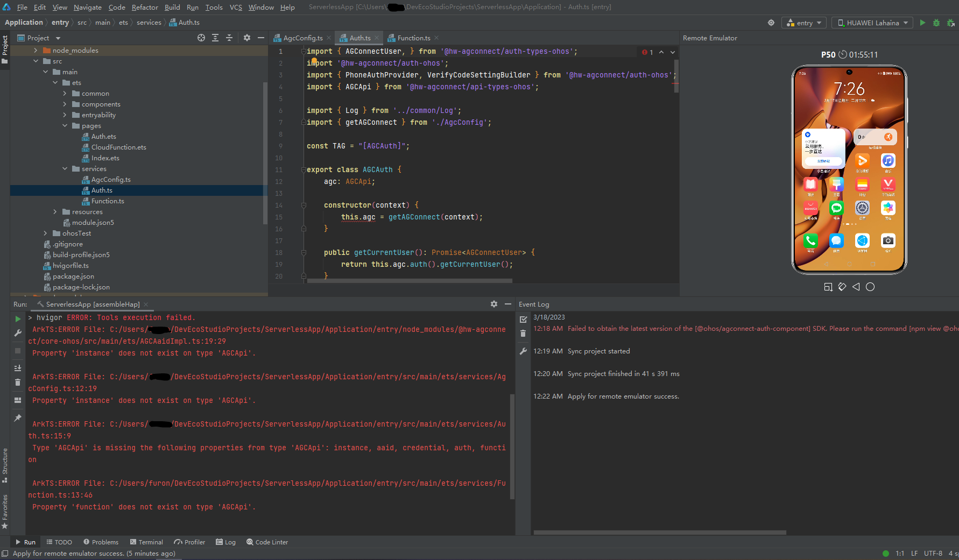
Task: Click the target icon beside the entry dropdown
Action: click(x=771, y=23)
